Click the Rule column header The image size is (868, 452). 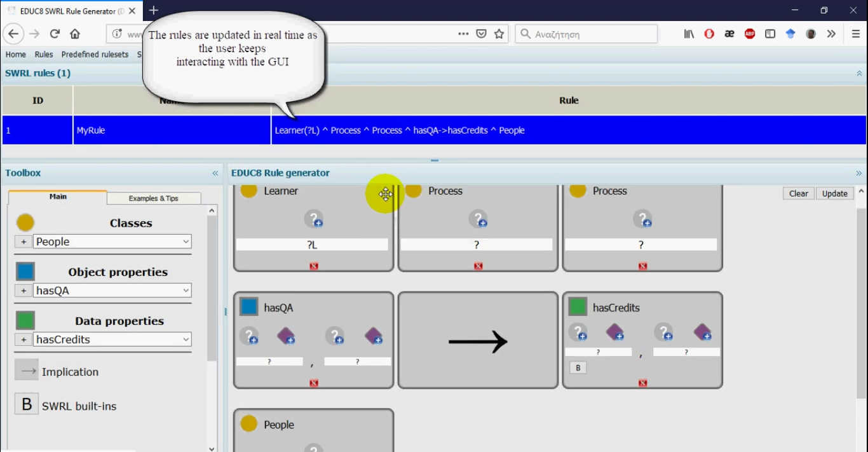click(x=569, y=100)
